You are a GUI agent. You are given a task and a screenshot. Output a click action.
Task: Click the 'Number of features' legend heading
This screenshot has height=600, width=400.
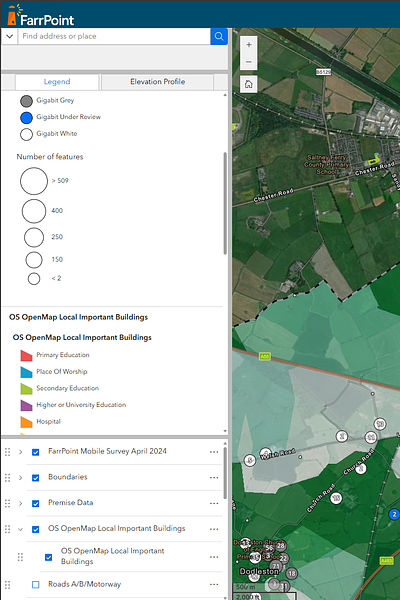[50, 157]
